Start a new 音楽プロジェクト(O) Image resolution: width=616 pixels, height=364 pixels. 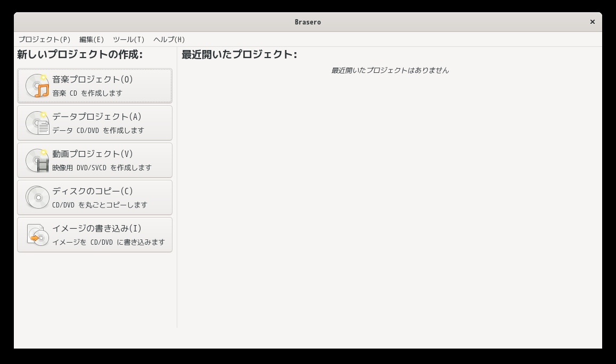[95, 86]
